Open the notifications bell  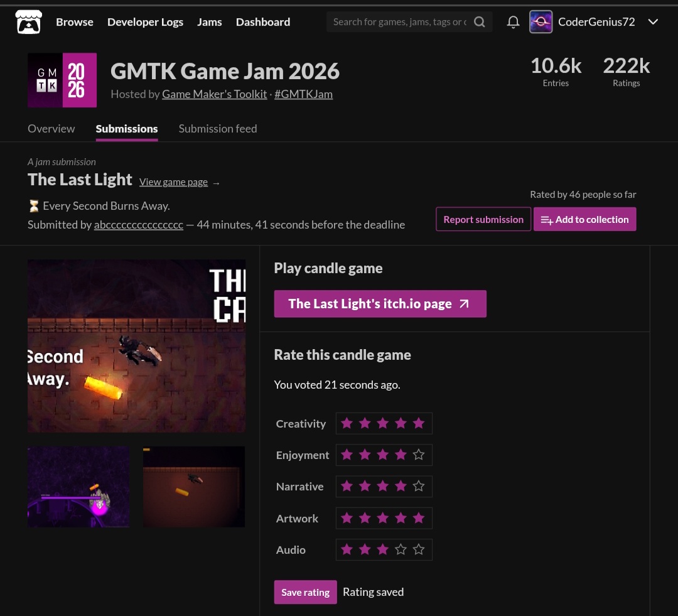tap(513, 21)
